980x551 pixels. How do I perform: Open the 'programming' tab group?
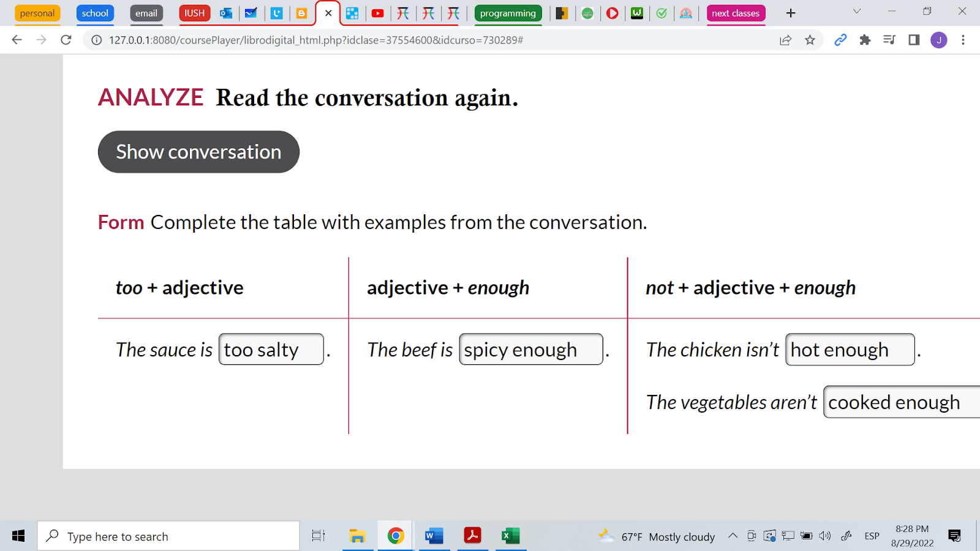pos(508,13)
